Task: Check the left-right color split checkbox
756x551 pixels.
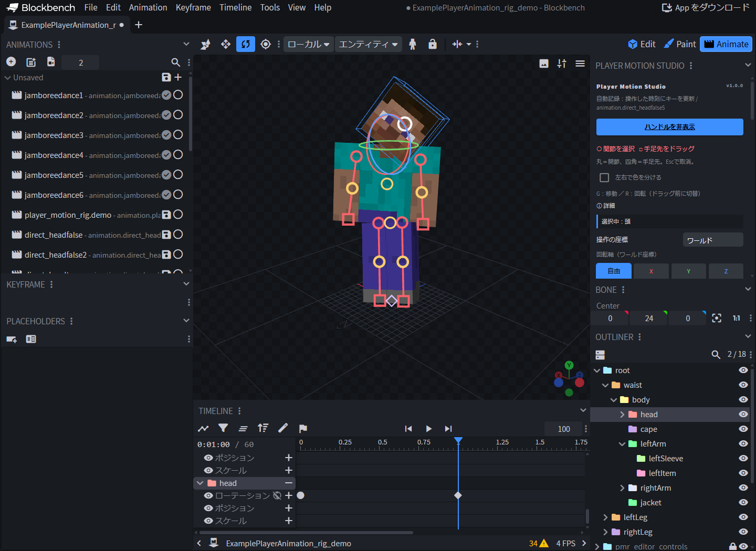Action: [x=604, y=177]
